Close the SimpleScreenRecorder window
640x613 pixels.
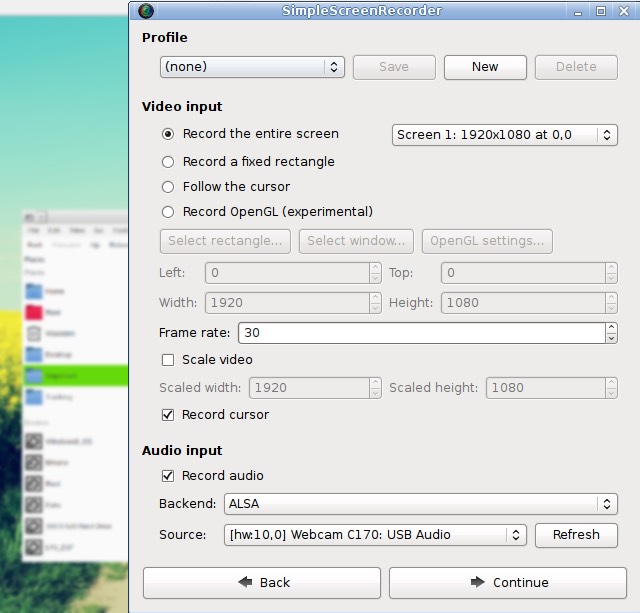click(x=624, y=11)
